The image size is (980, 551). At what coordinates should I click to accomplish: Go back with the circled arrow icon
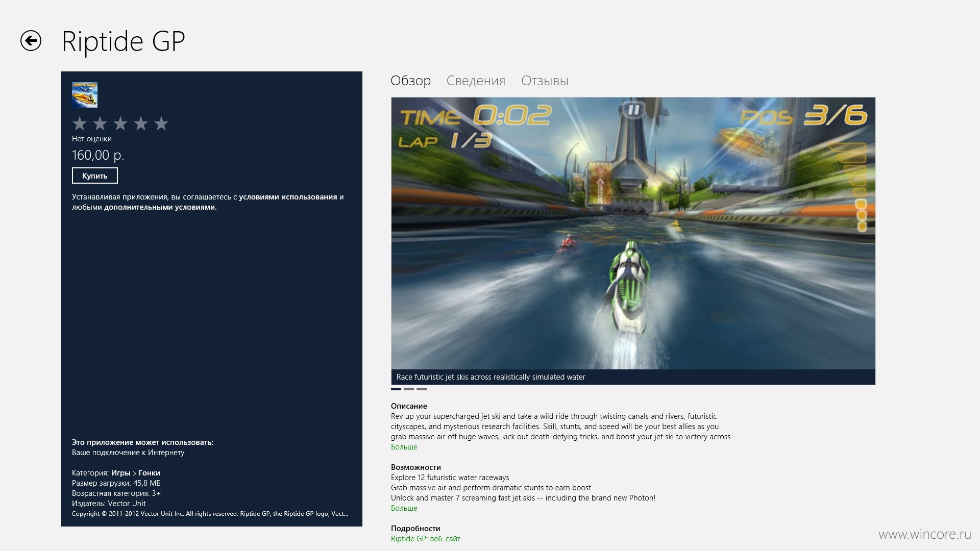coord(31,41)
